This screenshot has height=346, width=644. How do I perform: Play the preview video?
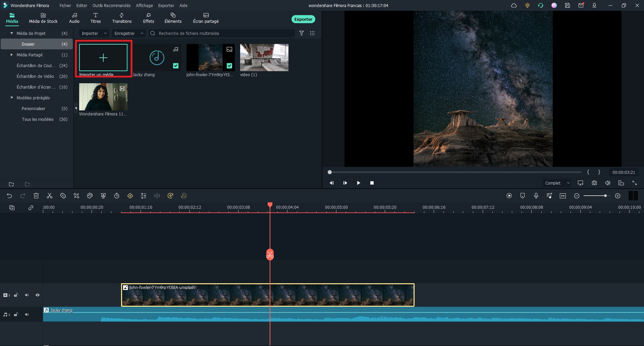pyautogui.click(x=359, y=183)
